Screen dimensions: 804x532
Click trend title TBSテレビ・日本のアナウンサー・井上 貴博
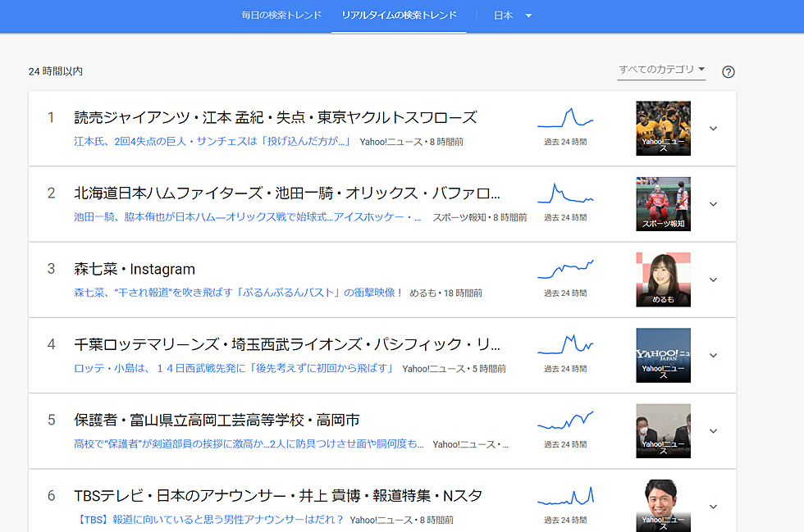pos(278,496)
